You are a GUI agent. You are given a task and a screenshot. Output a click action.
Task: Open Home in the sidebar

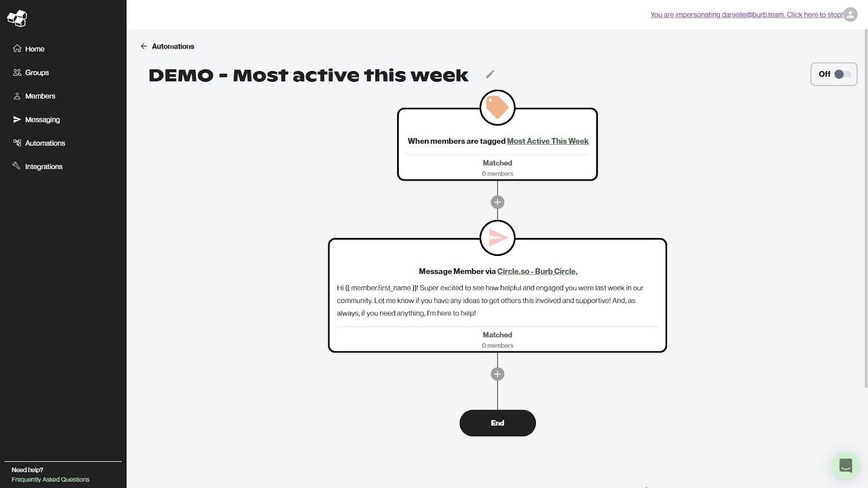pos(34,49)
